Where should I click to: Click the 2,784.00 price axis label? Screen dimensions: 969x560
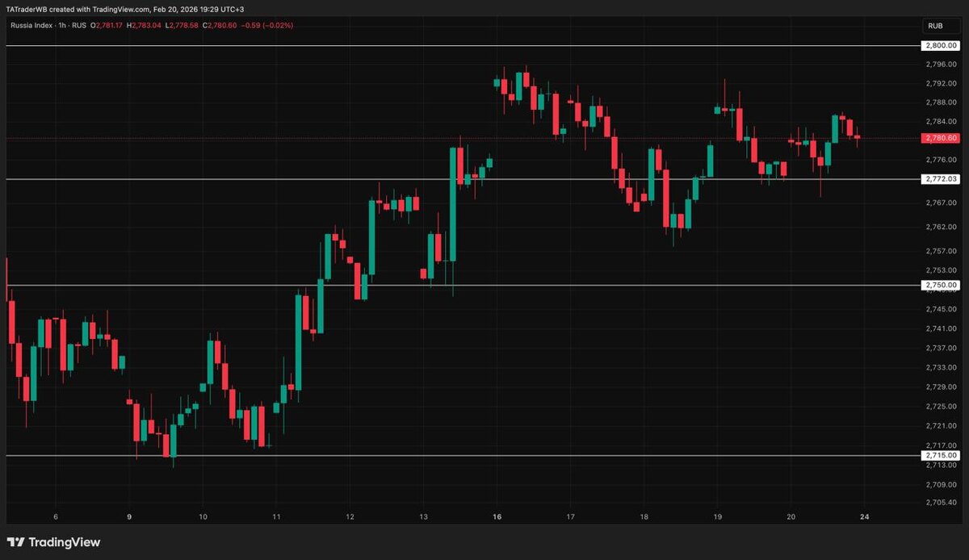(942, 122)
